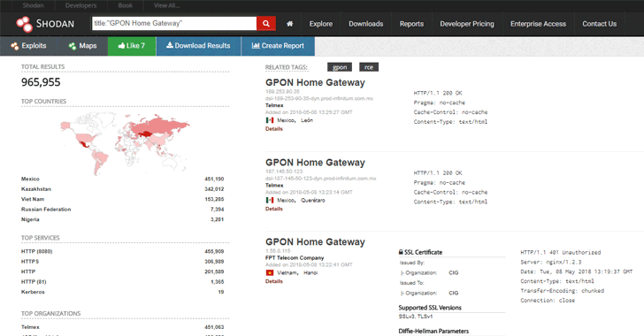644x336 pixels.
Task: Open Maps from the toolbar
Action: [82, 46]
